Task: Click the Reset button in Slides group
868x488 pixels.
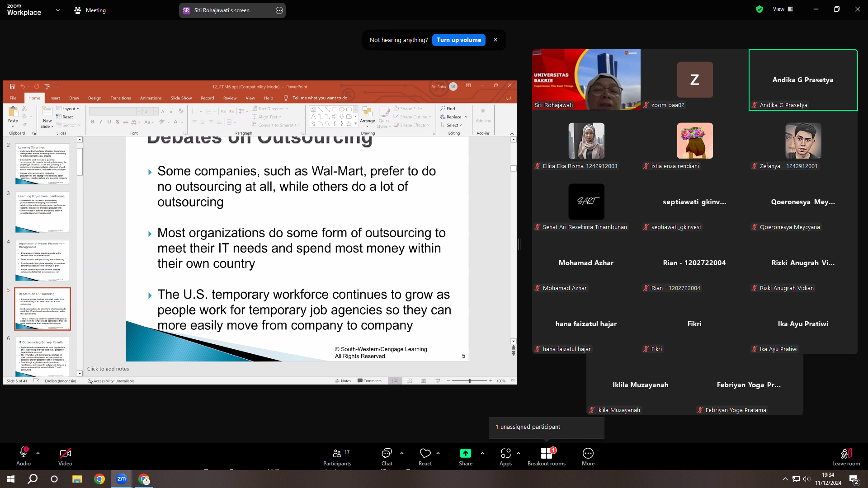Action: point(65,117)
